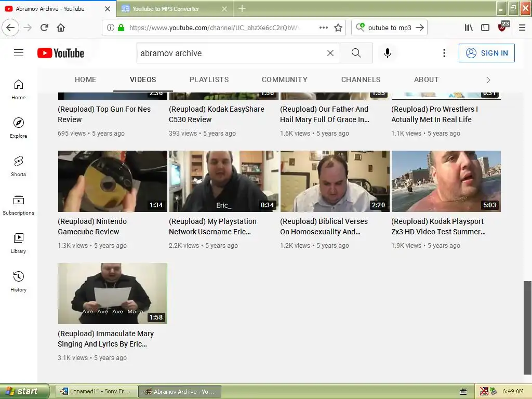This screenshot has width=532, height=399.
Task: Open the Firefox library icon
Action: pos(469,28)
